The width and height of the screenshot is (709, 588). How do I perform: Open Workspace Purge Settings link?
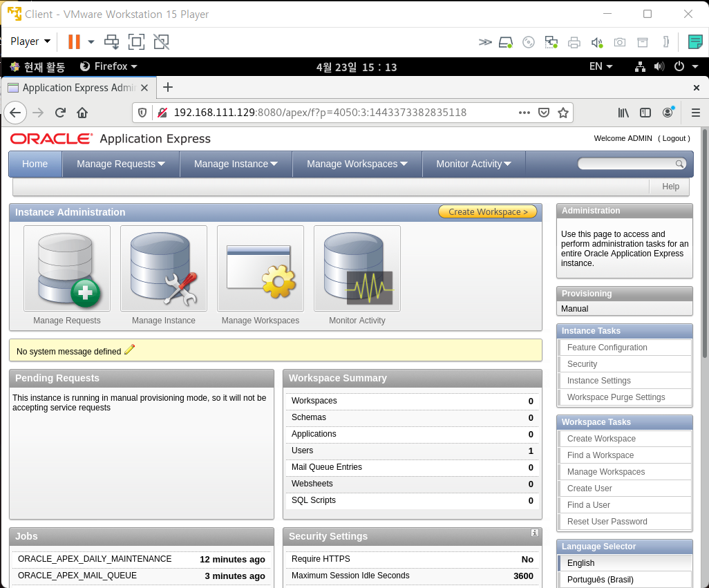[616, 397]
